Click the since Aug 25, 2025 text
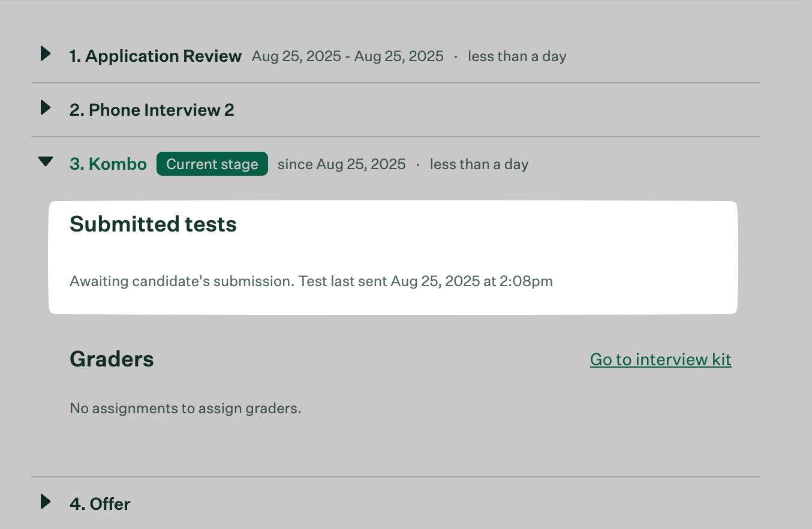The height and width of the screenshot is (529, 812). click(341, 164)
